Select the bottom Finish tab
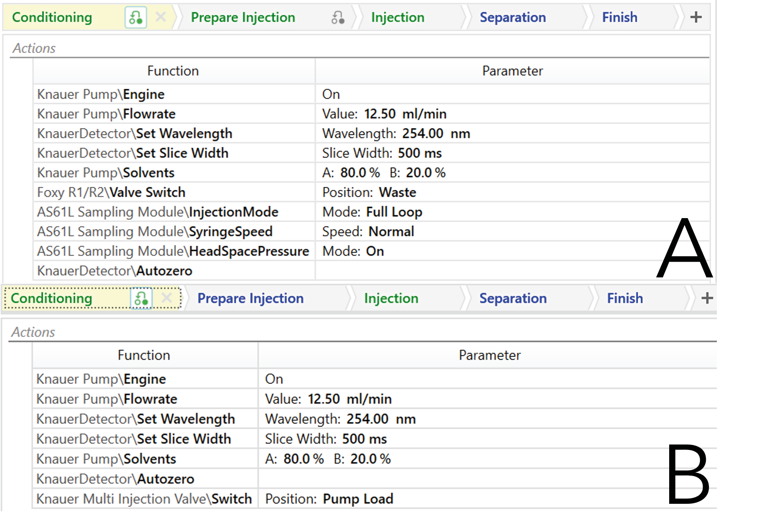Screen dimensions: 765x532 pos(625,299)
